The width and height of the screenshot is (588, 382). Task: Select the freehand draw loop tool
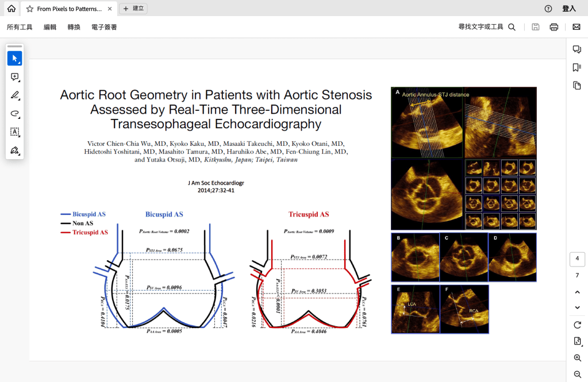coord(15,114)
